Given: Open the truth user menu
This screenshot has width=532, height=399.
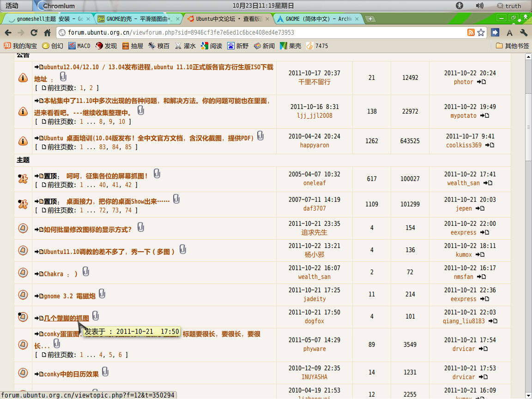Looking at the screenshot, I should pyautogui.click(x=508, y=6).
